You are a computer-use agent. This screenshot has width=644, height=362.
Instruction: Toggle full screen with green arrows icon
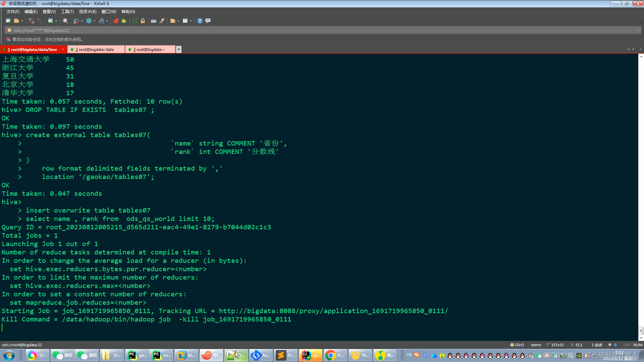tap(135, 21)
